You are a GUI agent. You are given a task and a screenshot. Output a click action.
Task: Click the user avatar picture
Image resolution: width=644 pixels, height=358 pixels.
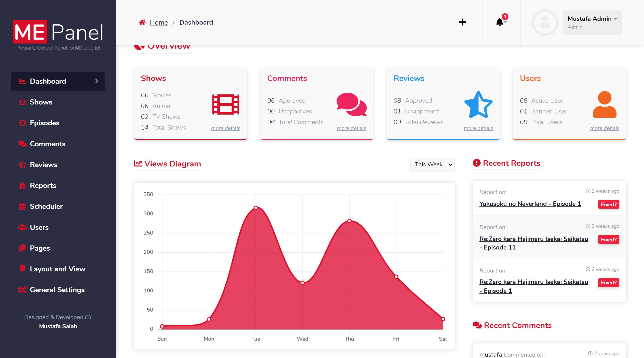(x=545, y=23)
